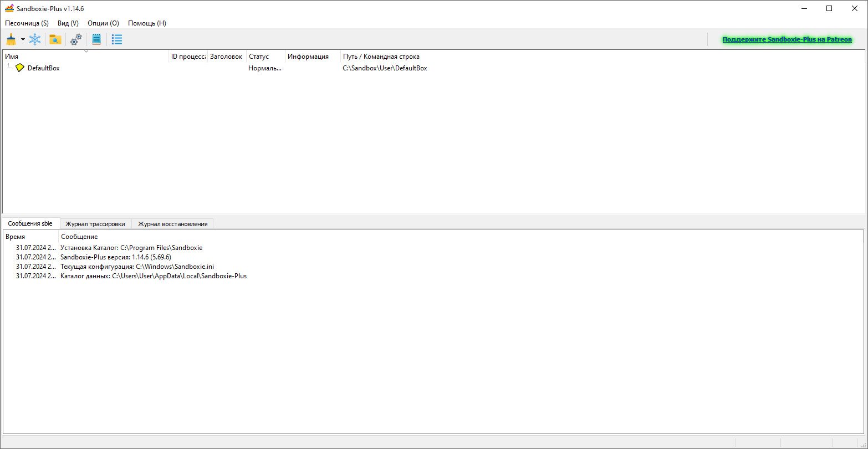Open the Вид (V) menu
Viewport: 868px width, 449px height.
pyautogui.click(x=68, y=23)
